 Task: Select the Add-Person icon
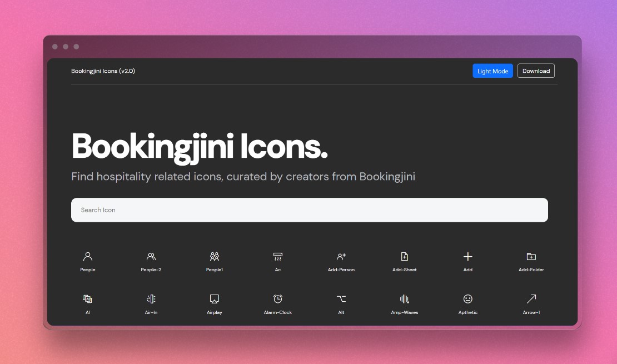[341, 257]
